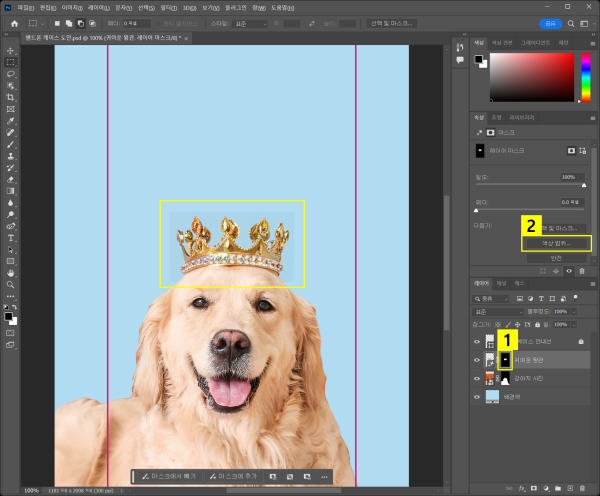Toggle visibility of the 강아지 사진 layer
The width and height of the screenshot is (600, 496).
pyautogui.click(x=476, y=378)
